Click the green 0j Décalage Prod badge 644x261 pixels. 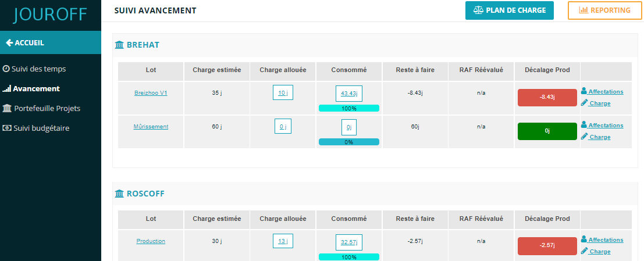(x=547, y=131)
